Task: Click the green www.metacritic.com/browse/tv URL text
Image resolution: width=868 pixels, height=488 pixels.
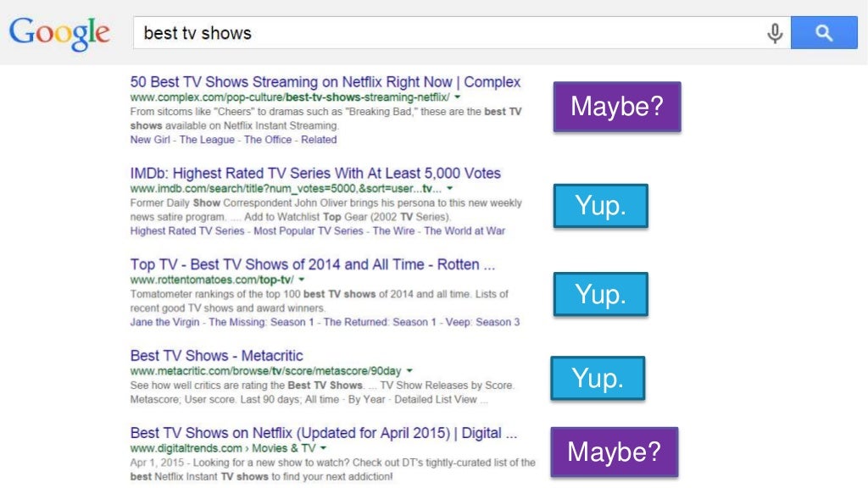Action: tap(265, 371)
